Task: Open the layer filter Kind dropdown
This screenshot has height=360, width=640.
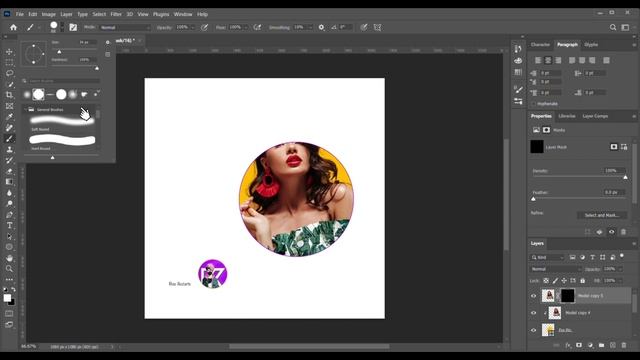Action: [547, 257]
